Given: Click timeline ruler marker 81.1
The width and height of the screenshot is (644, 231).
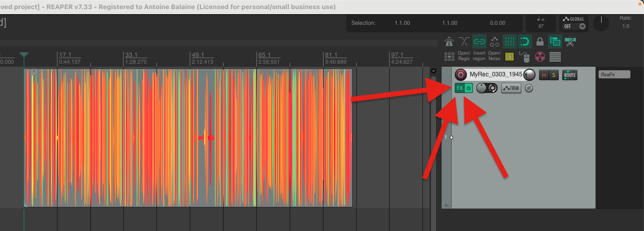Looking at the screenshot, I should click(x=331, y=55).
